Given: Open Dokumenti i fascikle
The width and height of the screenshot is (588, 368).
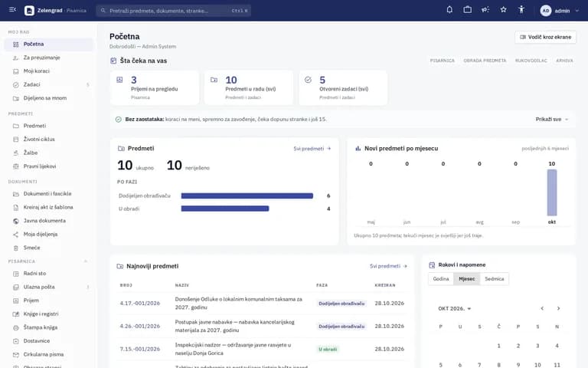Looking at the screenshot, I should (x=49, y=194).
